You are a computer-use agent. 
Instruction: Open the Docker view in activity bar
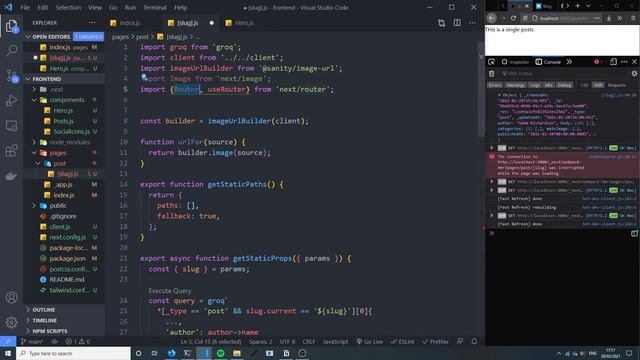pyautogui.click(x=11, y=176)
